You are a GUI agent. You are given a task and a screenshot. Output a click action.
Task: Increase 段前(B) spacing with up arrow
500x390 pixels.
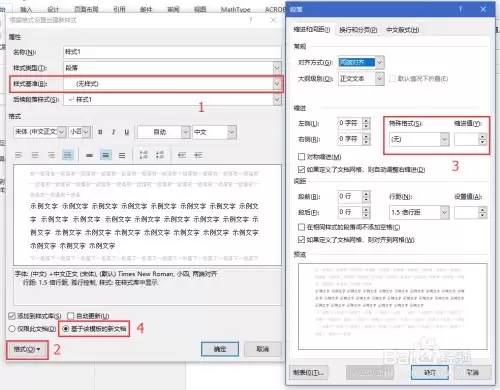366,194
